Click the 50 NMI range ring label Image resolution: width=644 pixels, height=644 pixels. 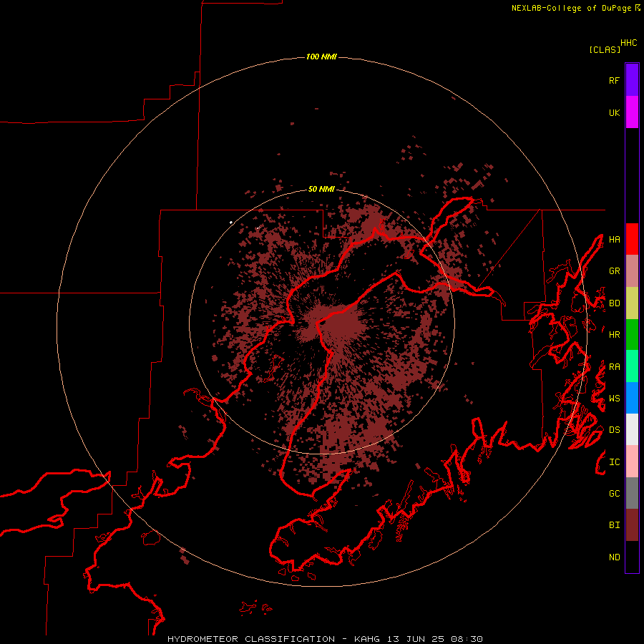click(x=321, y=189)
